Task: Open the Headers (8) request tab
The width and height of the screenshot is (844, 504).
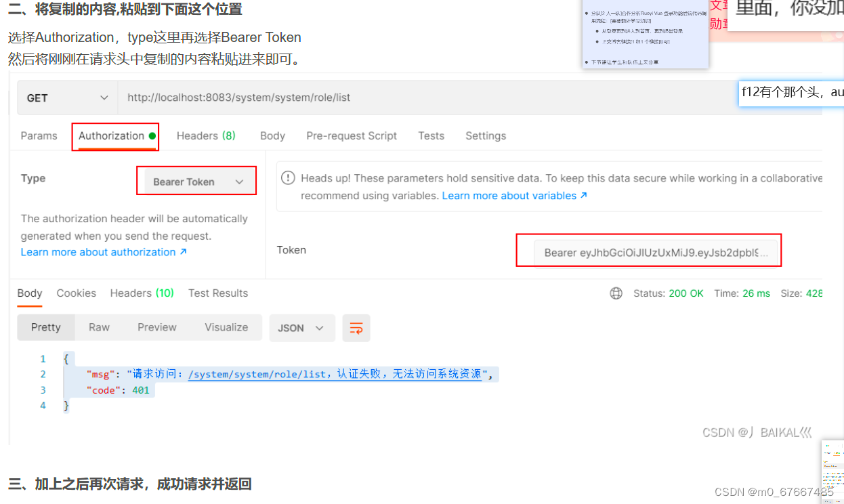Action: (x=206, y=135)
